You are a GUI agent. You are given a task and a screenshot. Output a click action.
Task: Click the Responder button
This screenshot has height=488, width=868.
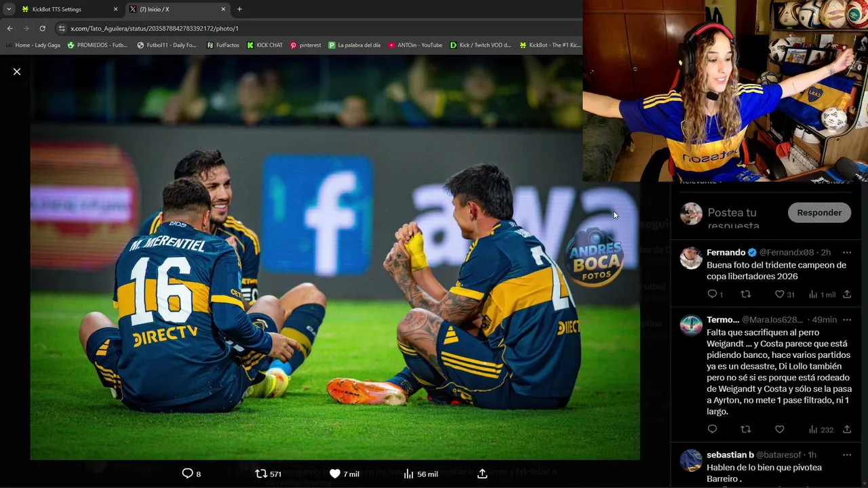pyautogui.click(x=819, y=213)
